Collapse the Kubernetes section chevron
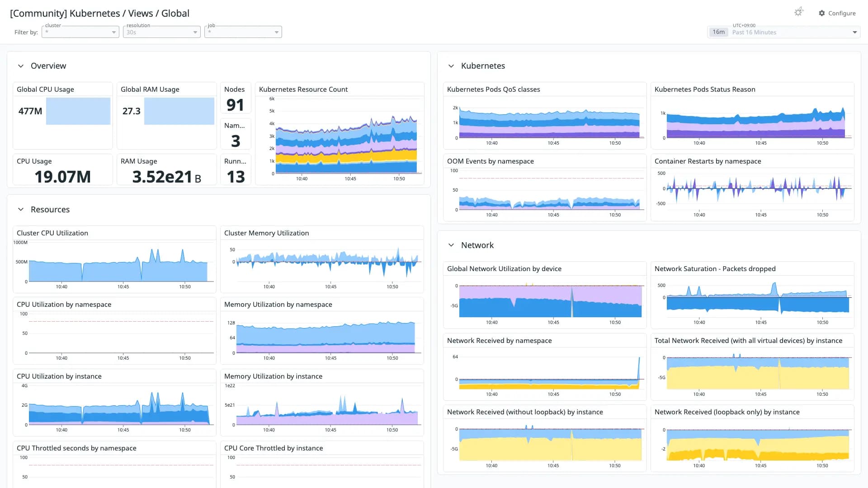Viewport: 868px width, 488px height. point(451,66)
